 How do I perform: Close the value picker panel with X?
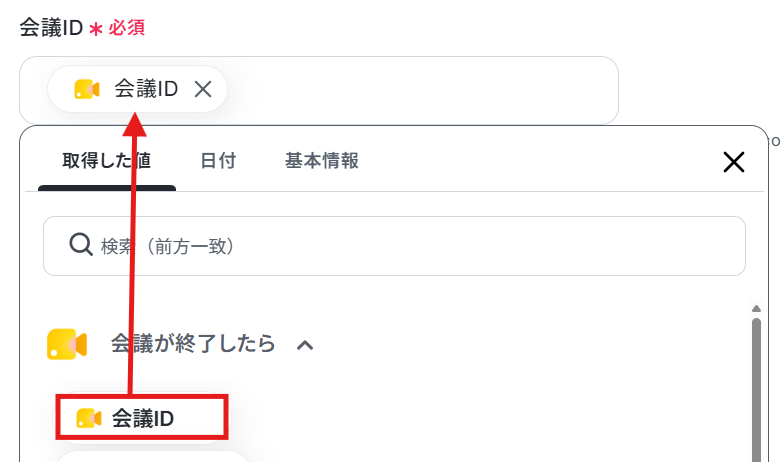tap(734, 162)
